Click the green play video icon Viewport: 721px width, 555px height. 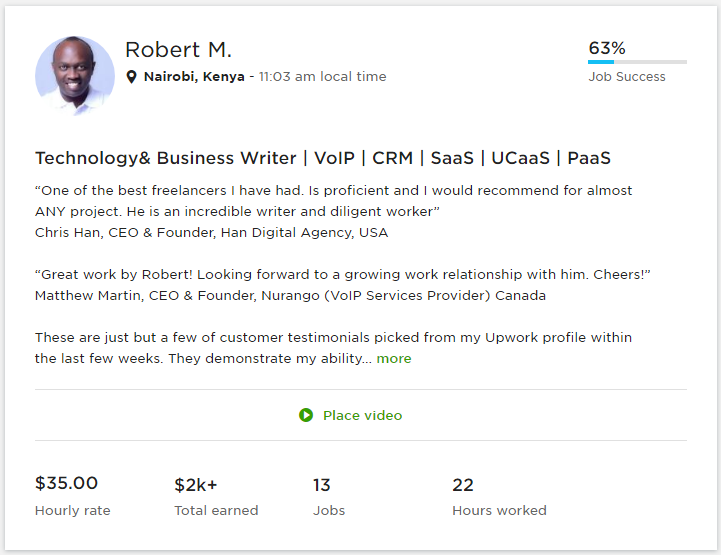pyautogui.click(x=306, y=415)
